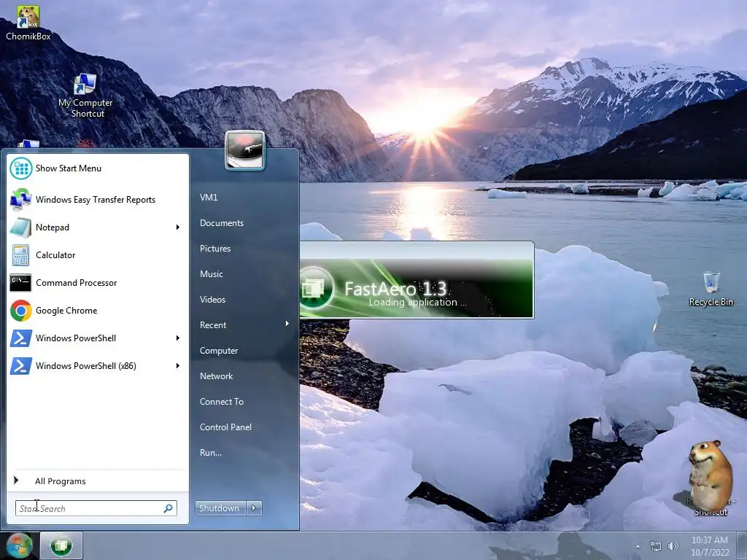Image resolution: width=747 pixels, height=560 pixels.
Task: Click the Start orb on taskbar
Action: (x=18, y=545)
